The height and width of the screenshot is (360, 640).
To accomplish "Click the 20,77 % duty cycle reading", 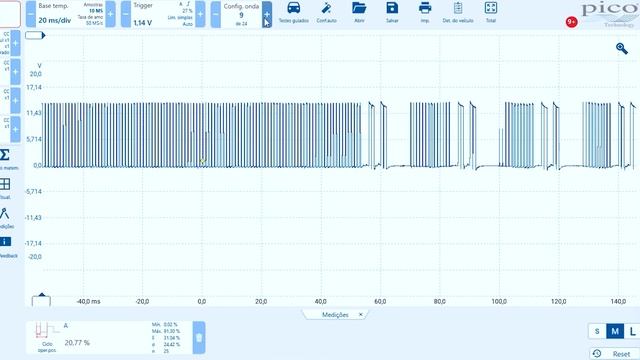I will [77, 343].
